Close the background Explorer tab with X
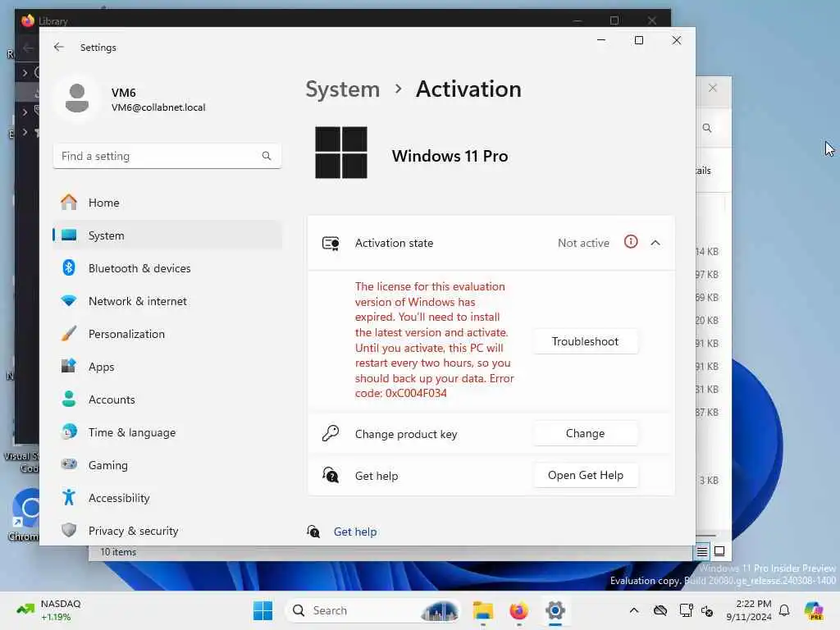840x630 pixels. click(x=713, y=88)
